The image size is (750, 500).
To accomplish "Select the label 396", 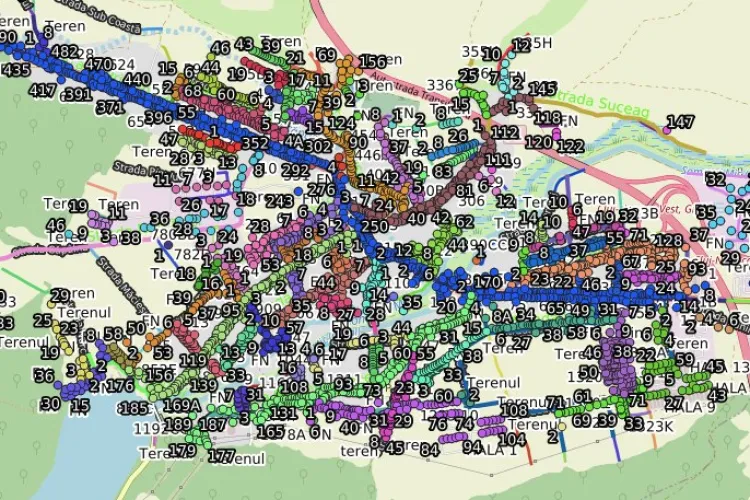I will (159, 117).
